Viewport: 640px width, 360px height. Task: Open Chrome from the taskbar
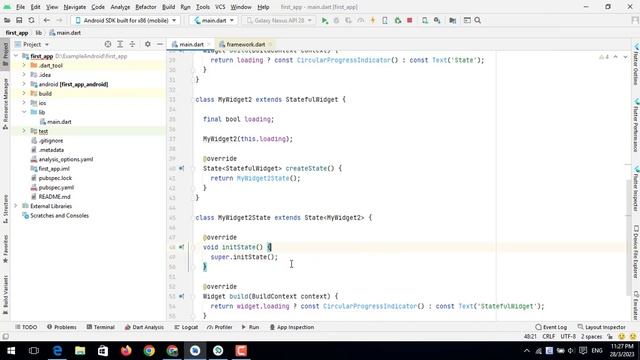[149, 351]
